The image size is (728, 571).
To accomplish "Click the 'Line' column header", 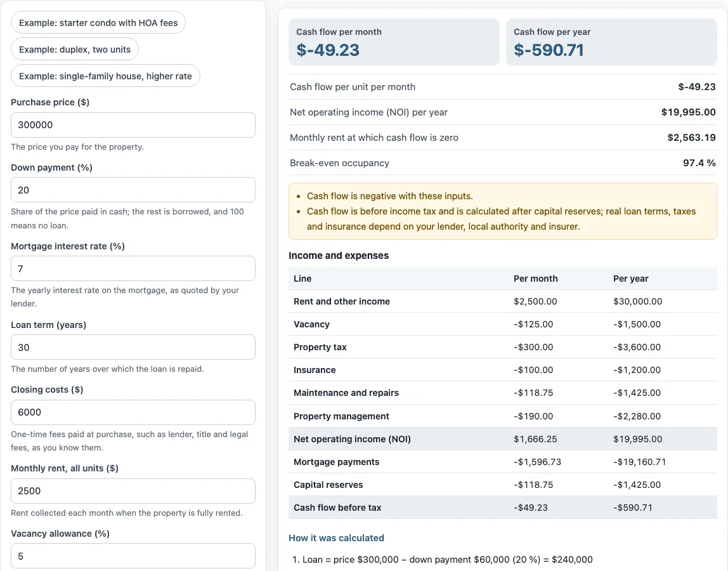I will tap(302, 279).
